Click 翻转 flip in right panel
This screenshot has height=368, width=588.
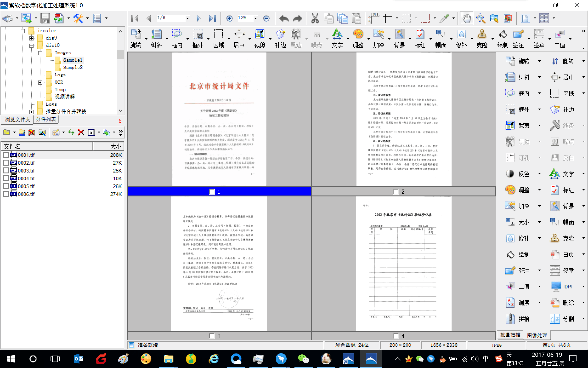[563, 61]
